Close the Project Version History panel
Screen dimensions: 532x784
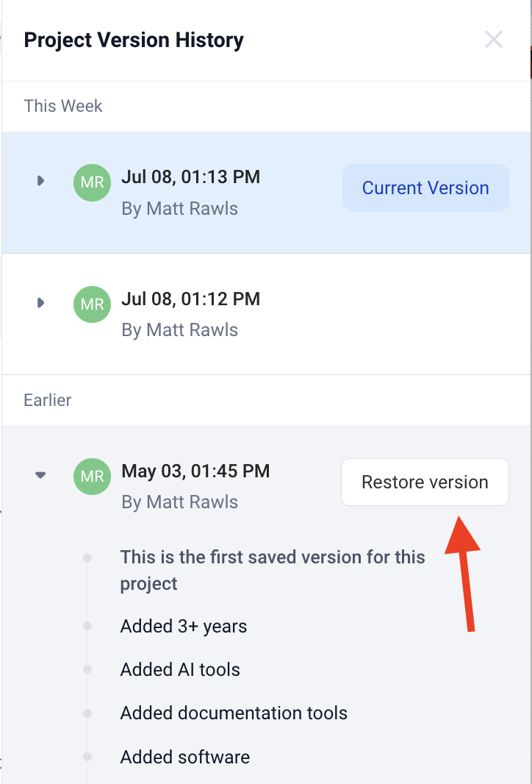(x=494, y=40)
